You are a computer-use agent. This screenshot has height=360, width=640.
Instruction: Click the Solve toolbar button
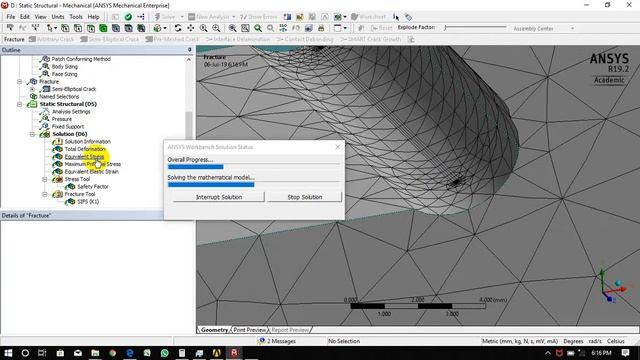(x=164, y=17)
